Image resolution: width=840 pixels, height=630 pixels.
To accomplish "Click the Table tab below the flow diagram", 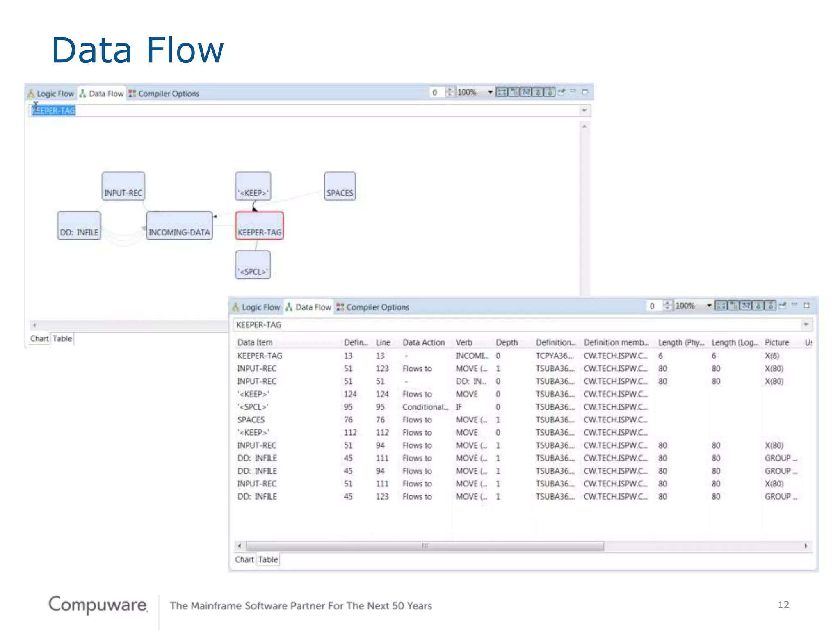I will 62,338.
